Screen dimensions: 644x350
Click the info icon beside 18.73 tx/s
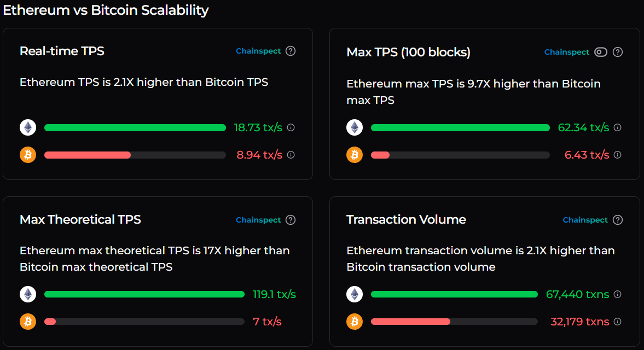click(291, 127)
